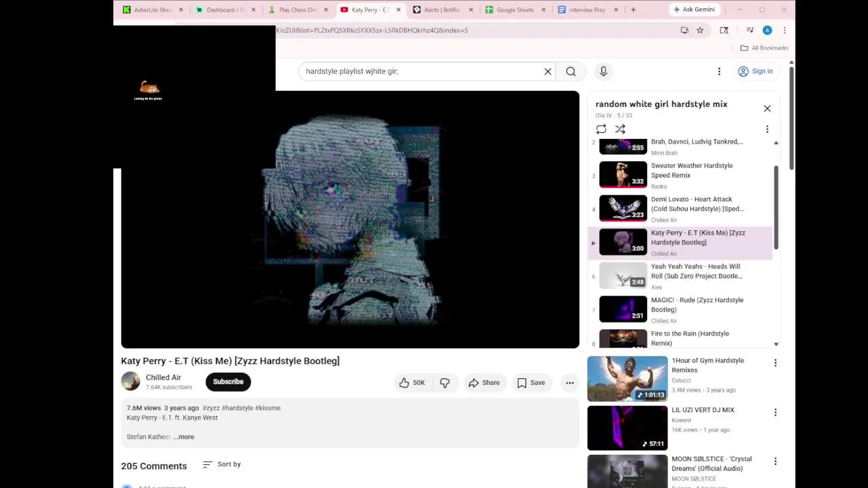This screenshot has width=868, height=488.
Task: Open more actions menu beside Save
Action: click(570, 383)
